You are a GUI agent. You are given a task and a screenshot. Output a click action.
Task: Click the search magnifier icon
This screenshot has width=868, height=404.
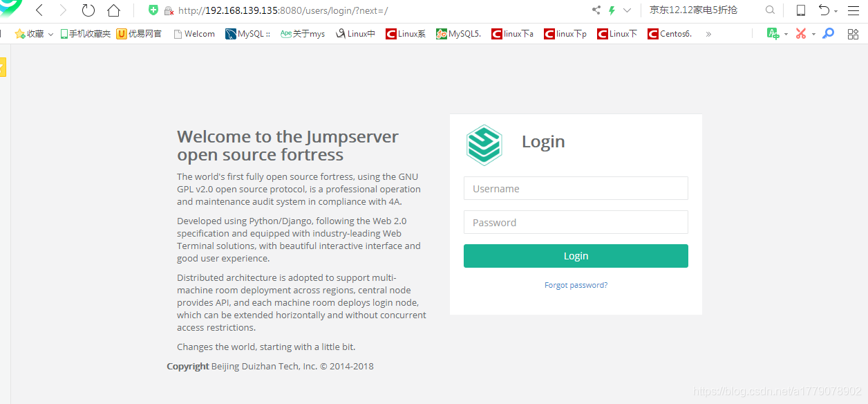(x=770, y=10)
